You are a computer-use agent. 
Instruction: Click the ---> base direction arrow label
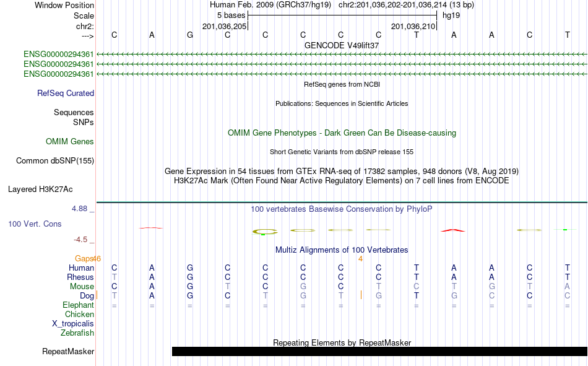tap(87, 36)
